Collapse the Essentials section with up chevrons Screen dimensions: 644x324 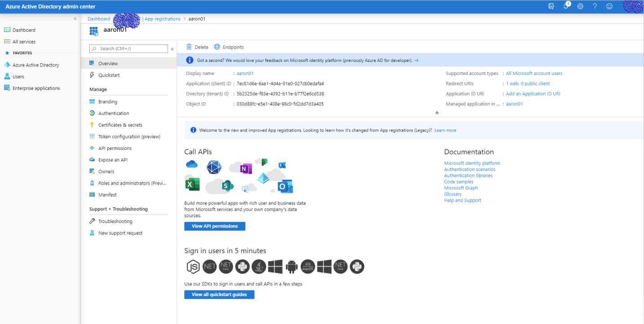click(437, 113)
